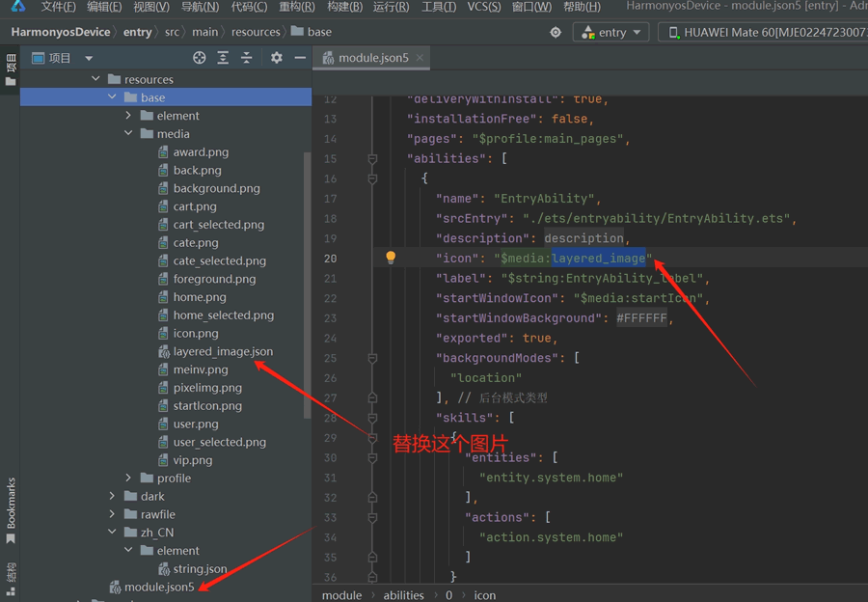Click resources breadcrumb segment
The height and width of the screenshot is (602, 868).
pyautogui.click(x=256, y=32)
